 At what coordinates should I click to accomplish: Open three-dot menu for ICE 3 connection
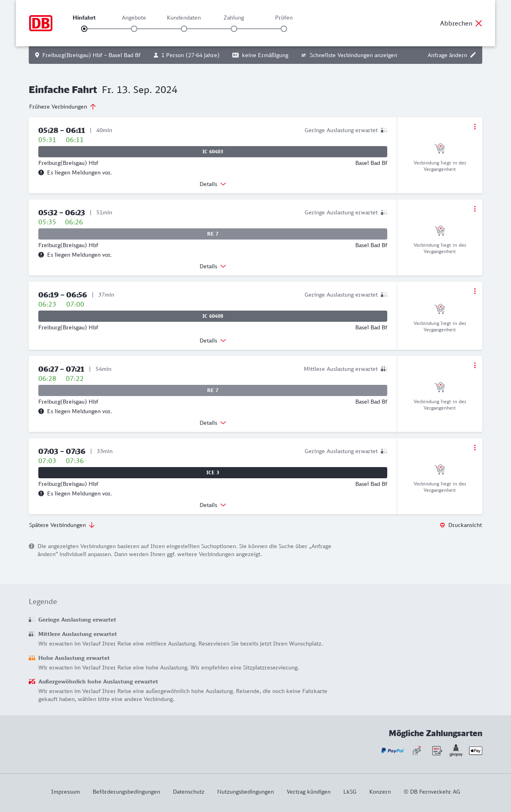pos(475,448)
